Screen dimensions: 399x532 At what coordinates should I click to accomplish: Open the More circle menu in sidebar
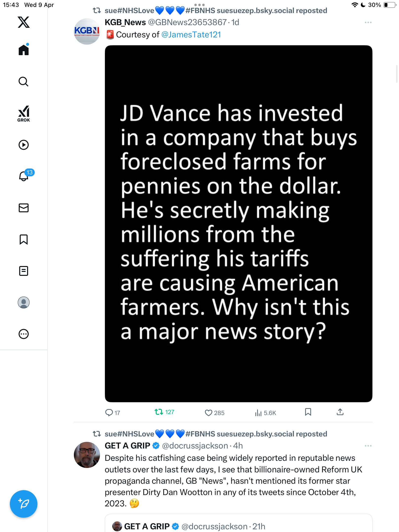24,334
